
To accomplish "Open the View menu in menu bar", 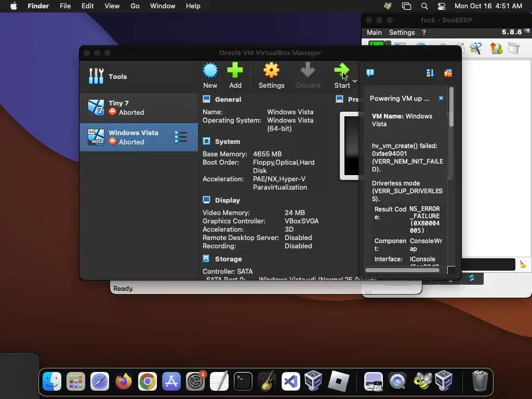I will pyautogui.click(x=112, y=6).
